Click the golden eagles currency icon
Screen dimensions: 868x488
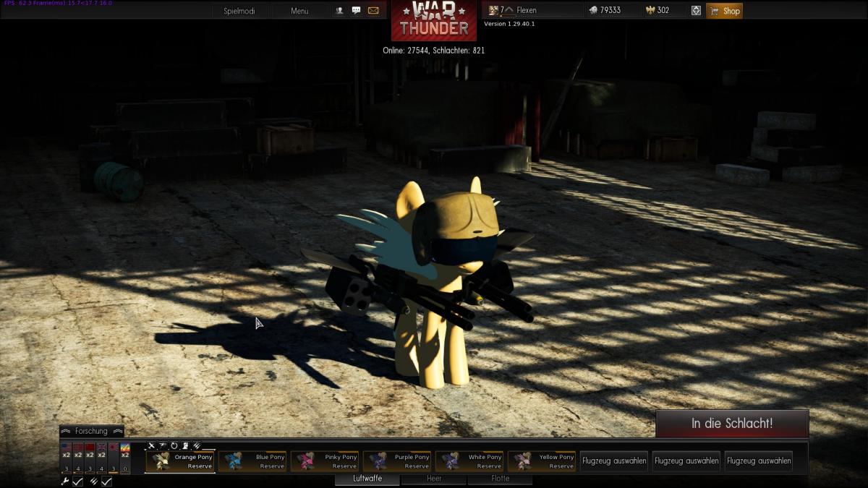pos(650,11)
